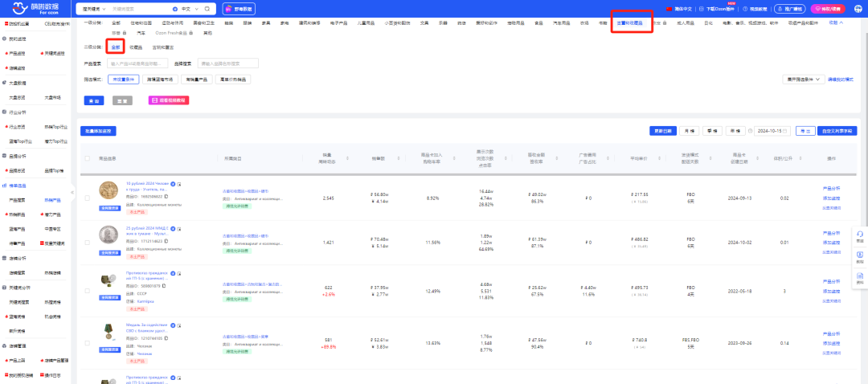Open the 2024-10-15 date picker
The image size is (868, 384).
coord(773,131)
